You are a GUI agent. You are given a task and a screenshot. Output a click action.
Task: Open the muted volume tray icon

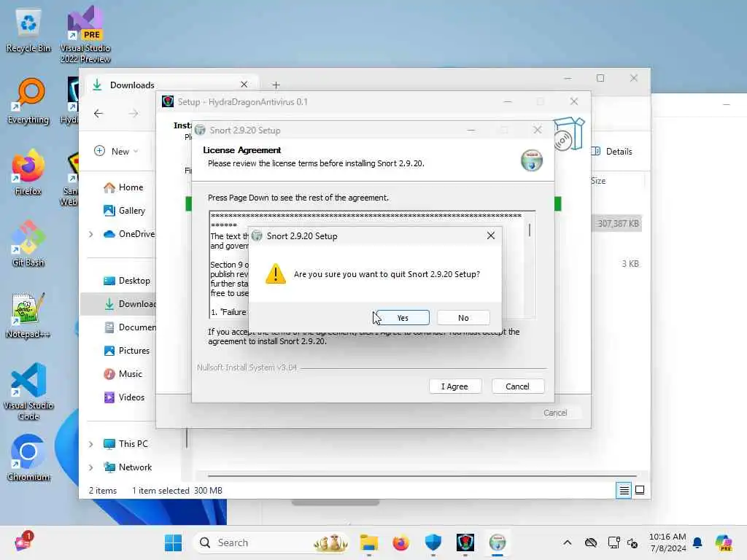point(632,542)
